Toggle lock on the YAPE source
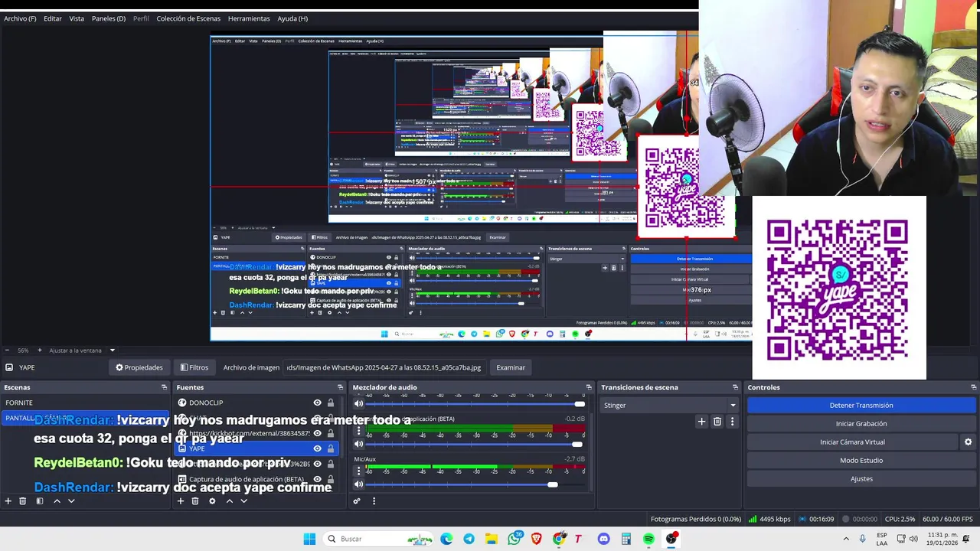 coord(331,448)
